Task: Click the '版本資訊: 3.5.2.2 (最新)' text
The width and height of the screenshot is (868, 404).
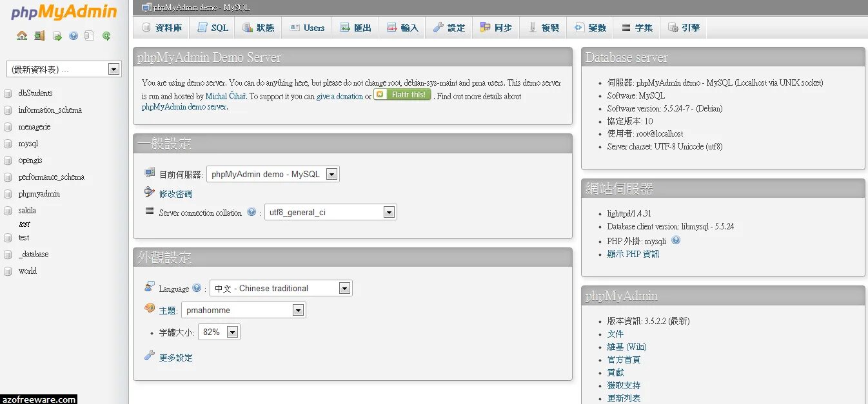Action: 648,321
